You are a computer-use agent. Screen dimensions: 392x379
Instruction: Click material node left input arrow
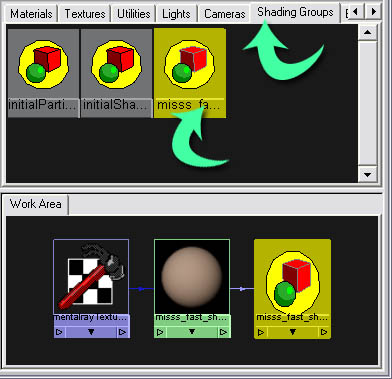pos(160,332)
